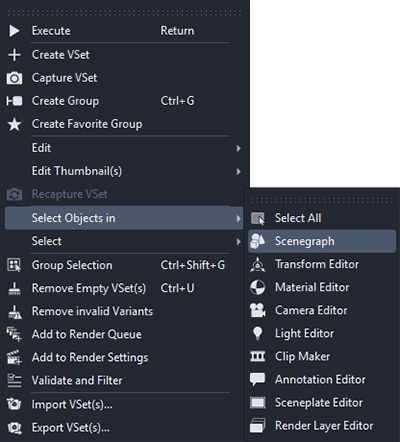Click the Clip Maker filmstrip icon

[258, 356]
